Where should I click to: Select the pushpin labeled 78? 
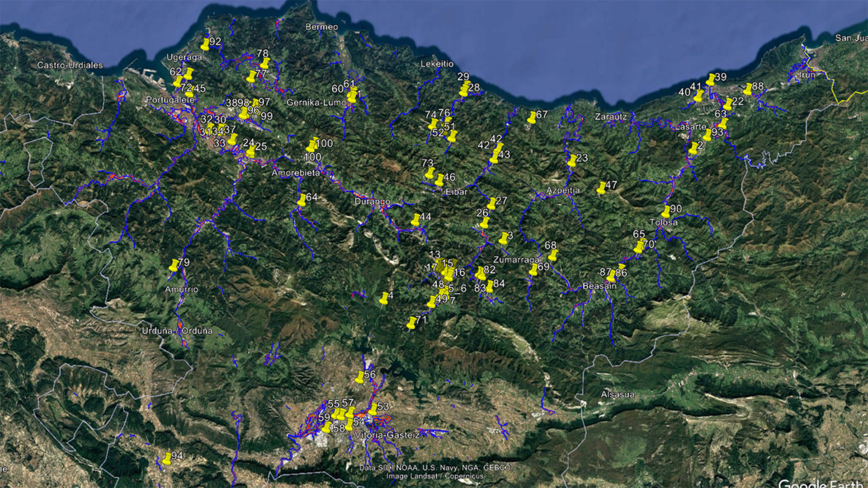(x=265, y=63)
